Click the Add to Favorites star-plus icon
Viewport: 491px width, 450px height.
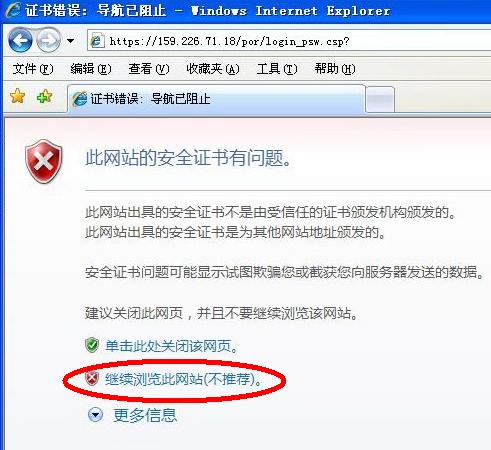[45, 96]
